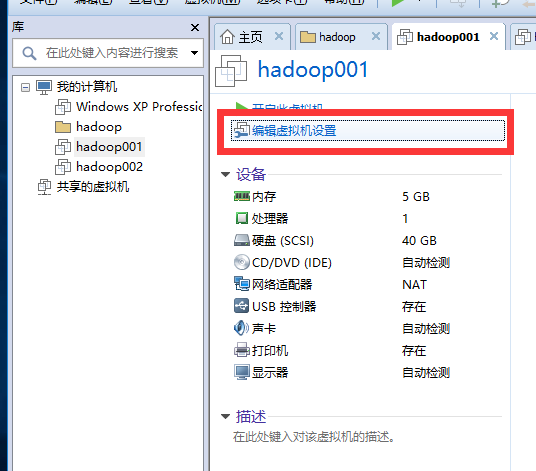Click the 处理器 processor icon
536x471 pixels.
click(242, 218)
